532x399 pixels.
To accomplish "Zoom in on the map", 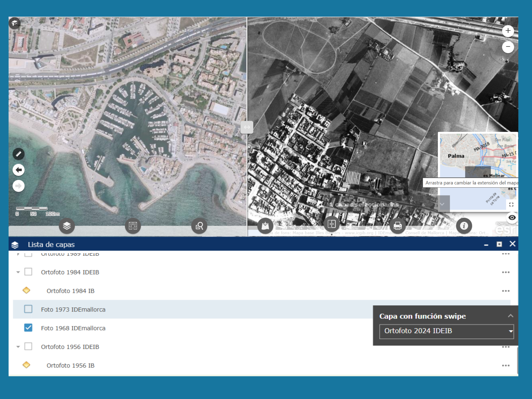I will (x=508, y=31).
